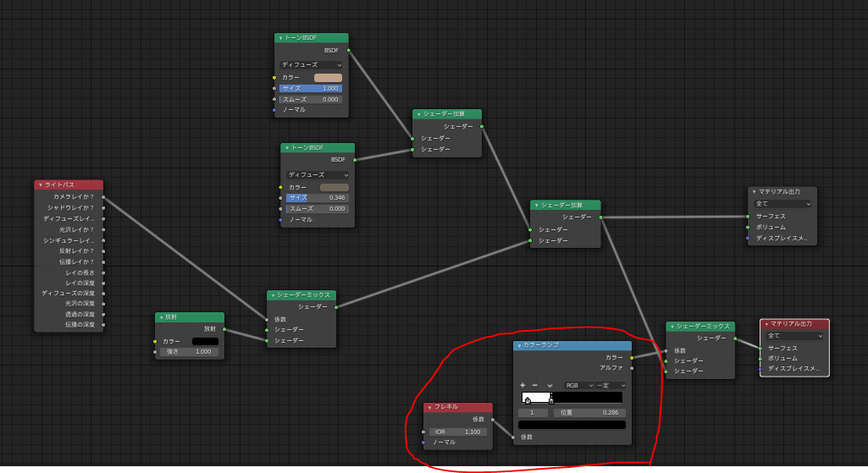
Task: Click the 伝播レイか? output socket
Action: [103, 262]
